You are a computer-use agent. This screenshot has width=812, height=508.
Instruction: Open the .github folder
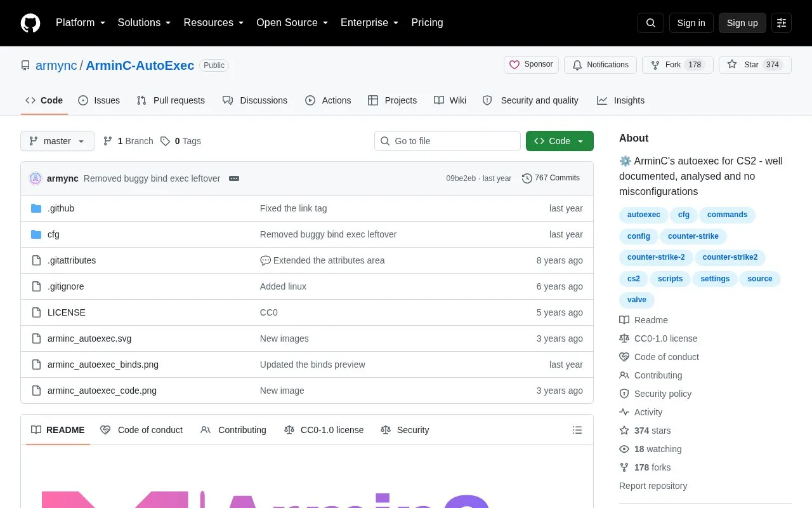(61, 208)
